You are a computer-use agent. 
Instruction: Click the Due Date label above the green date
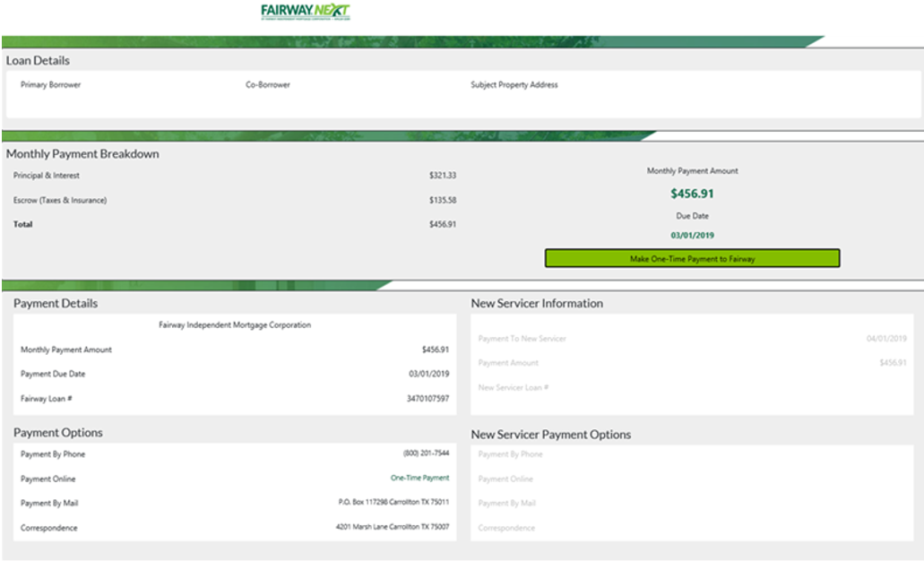tap(693, 216)
